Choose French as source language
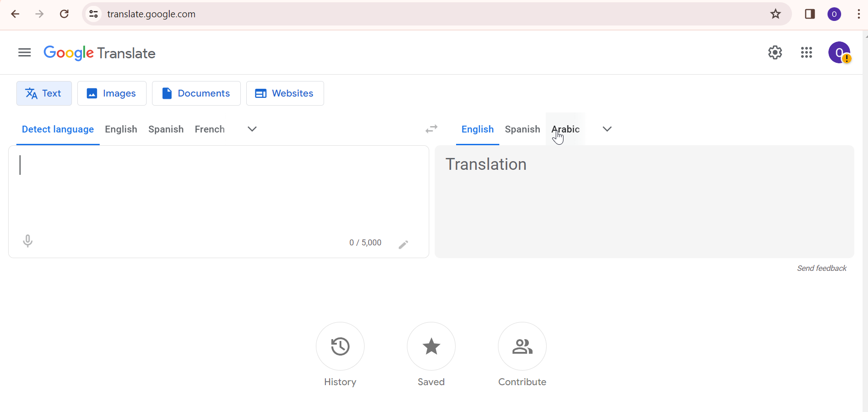The width and height of the screenshot is (868, 412). (210, 129)
